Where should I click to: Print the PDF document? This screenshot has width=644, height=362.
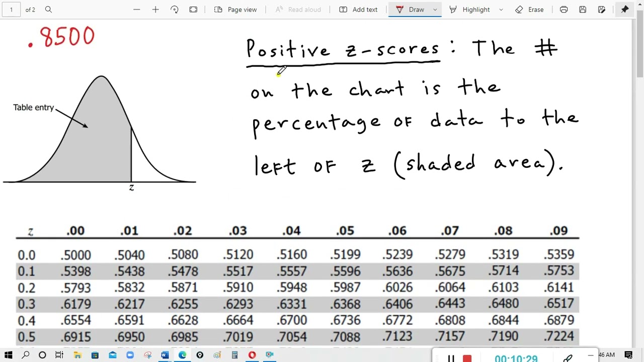pyautogui.click(x=563, y=10)
